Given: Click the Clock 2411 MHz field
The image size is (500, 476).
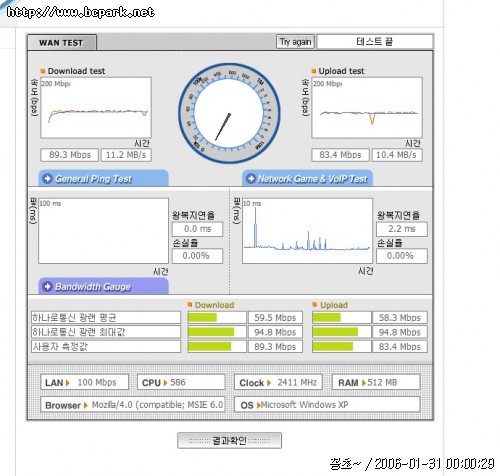Looking at the screenshot, I should click(278, 382).
